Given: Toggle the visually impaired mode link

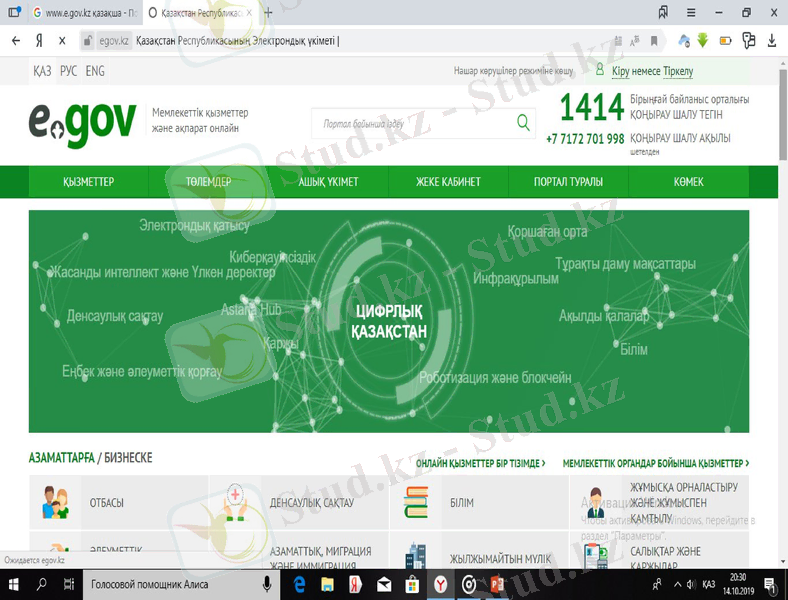Looking at the screenshot, I should [514, 72].
